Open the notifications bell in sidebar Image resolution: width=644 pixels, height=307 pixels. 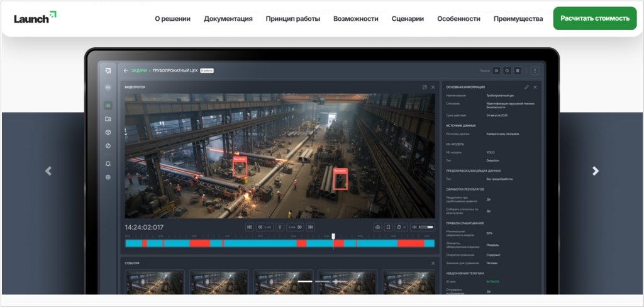coord(108,164)
